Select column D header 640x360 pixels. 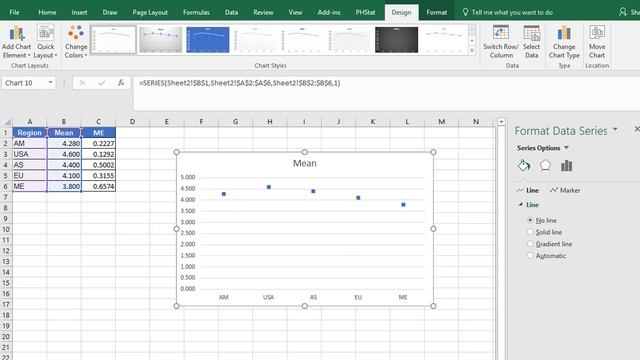click(x=132, y=122)
